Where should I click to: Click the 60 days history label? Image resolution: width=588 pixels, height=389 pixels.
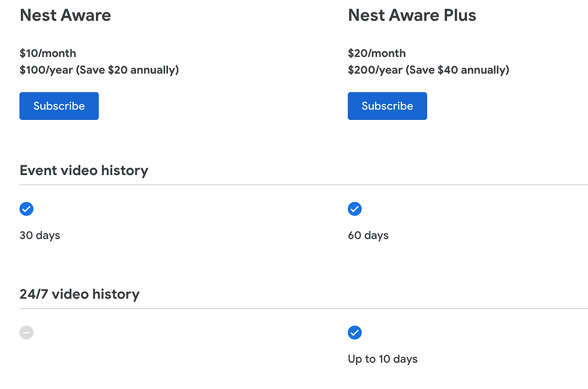pyautogui.click(x=367, y=235)
